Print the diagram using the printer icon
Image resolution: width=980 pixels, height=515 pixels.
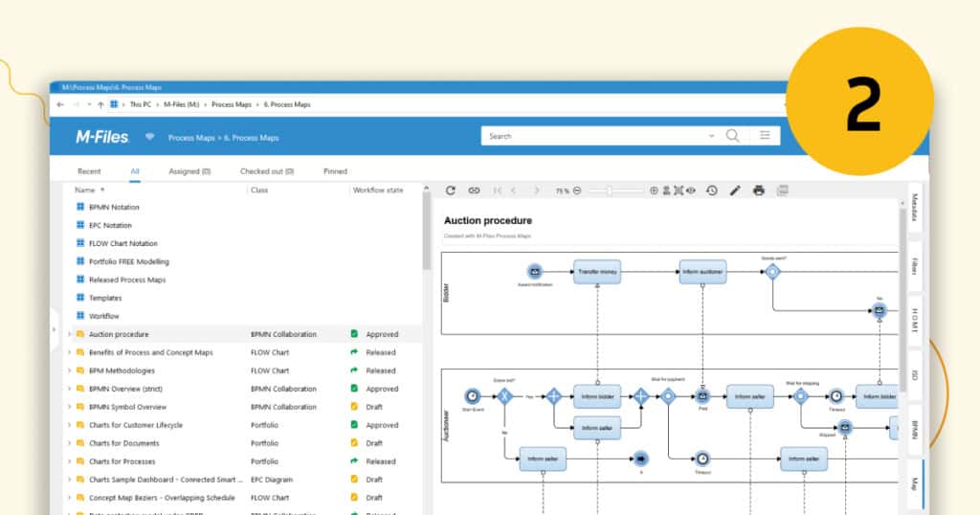759,190
